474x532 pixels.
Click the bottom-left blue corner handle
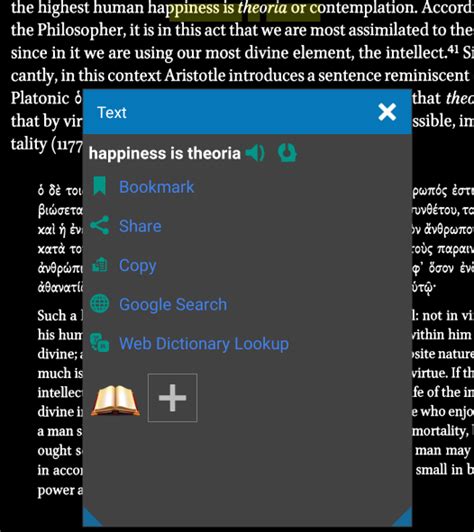[x=91, y=518]
